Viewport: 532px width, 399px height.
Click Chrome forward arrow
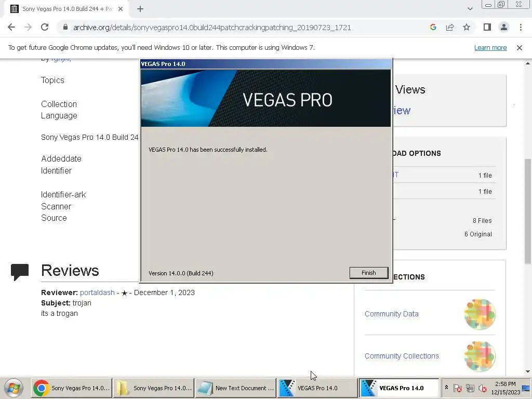coord(28,27)
